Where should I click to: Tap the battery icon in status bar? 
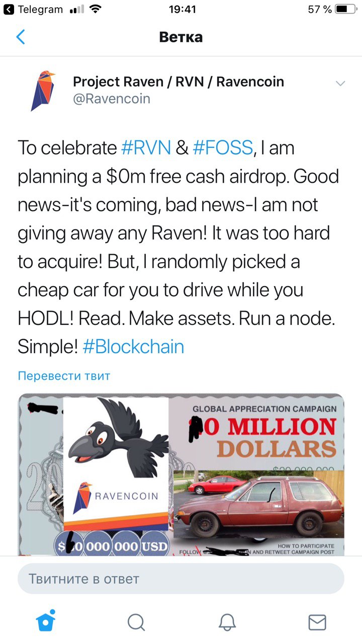345,10
